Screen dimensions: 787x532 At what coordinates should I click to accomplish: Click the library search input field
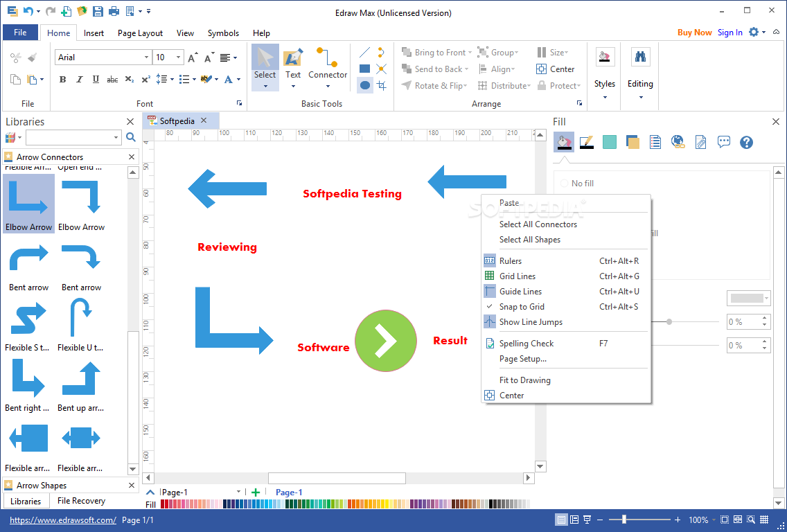(x=69, y=137)
